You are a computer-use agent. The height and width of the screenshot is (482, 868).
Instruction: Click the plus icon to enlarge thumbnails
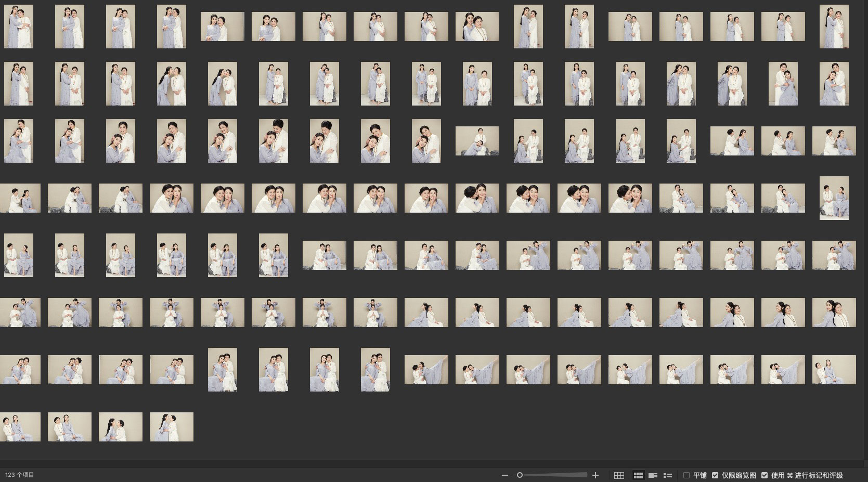(x=595, y=475)
